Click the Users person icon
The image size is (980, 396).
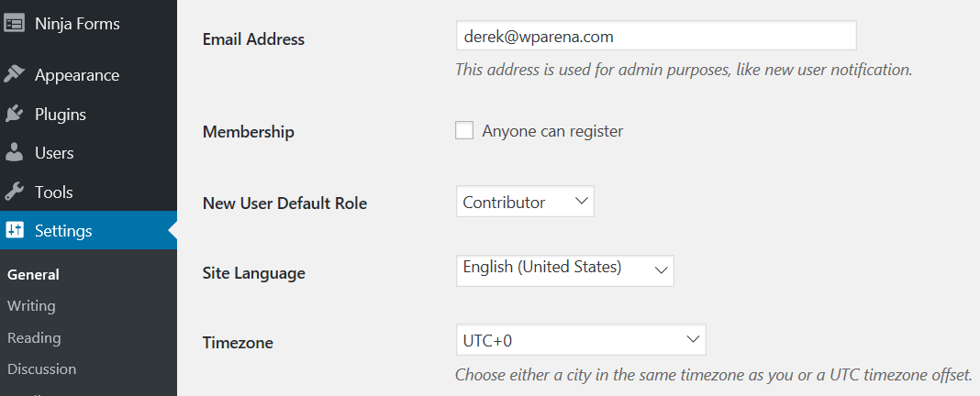(15, 152)
